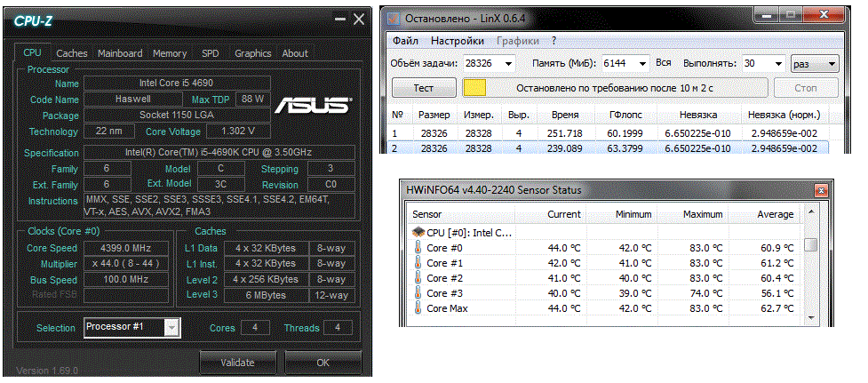Open the Графики menu in LinX

click(x=518, y=41)
